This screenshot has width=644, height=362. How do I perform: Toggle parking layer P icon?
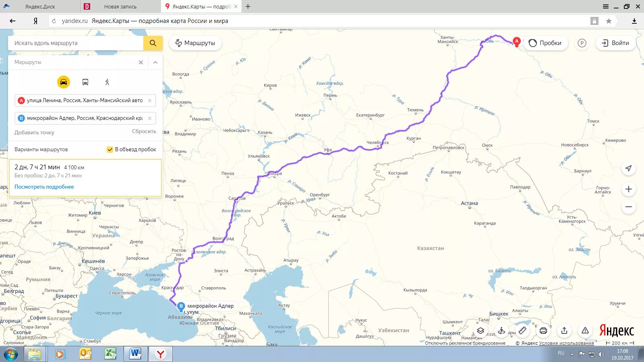click(582, 43)
